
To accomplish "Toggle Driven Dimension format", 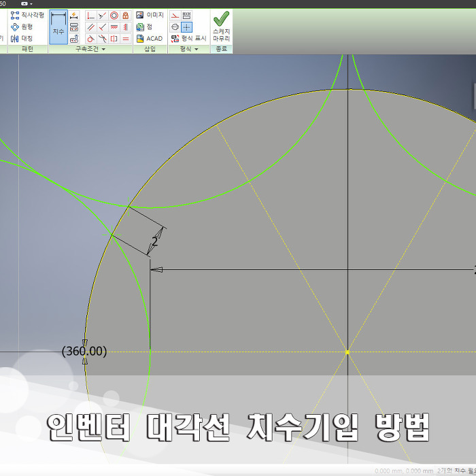I will (186, 16).
